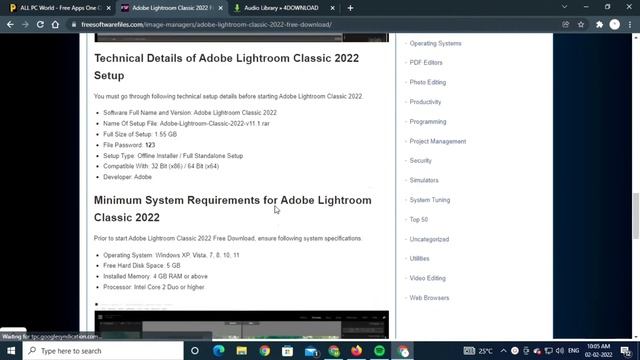Image resolution: width=640 pixels, height=360 pixels.
Task: Close the ALL PC World tab
Action: (109, 8)
